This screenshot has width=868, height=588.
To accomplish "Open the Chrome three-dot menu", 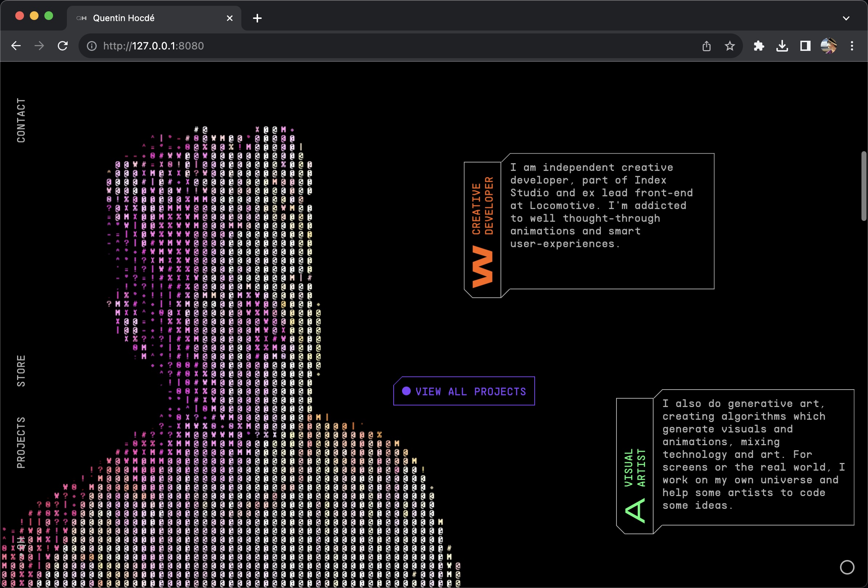I will (x=852, y=46).
